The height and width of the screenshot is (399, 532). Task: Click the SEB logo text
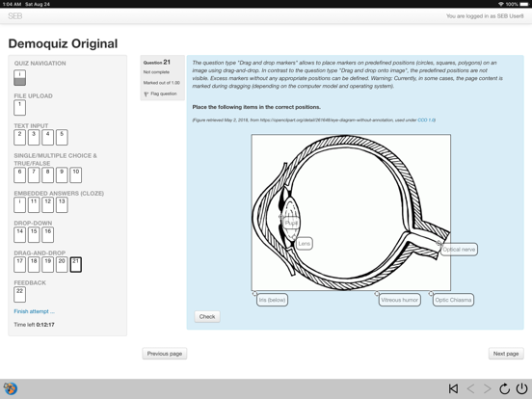15,16
